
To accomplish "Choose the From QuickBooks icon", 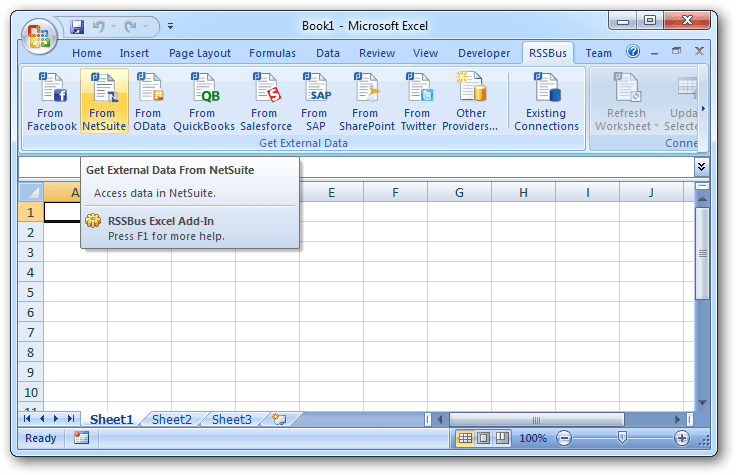I will 204,101.
